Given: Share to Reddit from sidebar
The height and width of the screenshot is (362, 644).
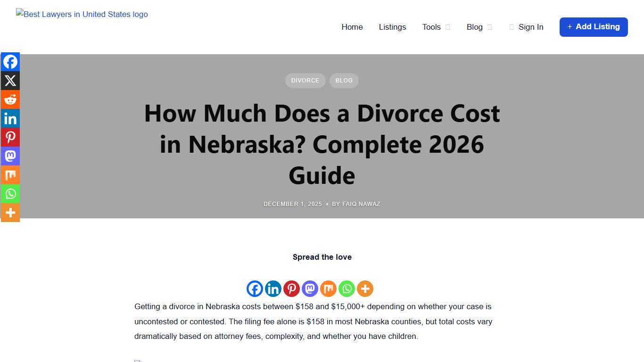Looking at the screenshot, I should pos(10,99).
